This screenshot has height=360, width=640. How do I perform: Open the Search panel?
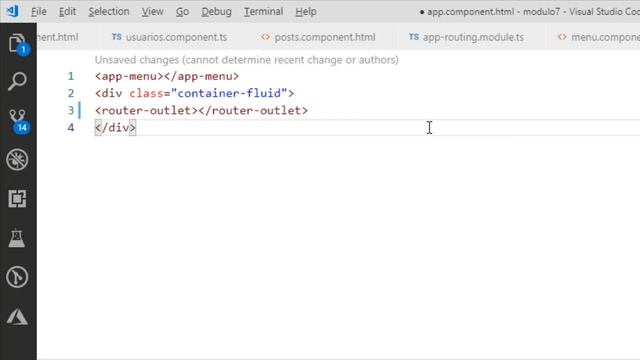point(18,81)
